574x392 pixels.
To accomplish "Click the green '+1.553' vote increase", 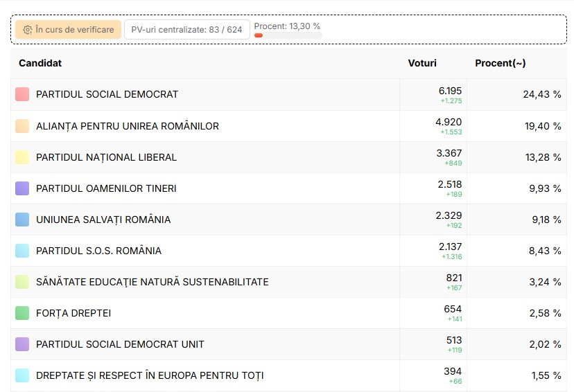I will [x=451, y=132].
